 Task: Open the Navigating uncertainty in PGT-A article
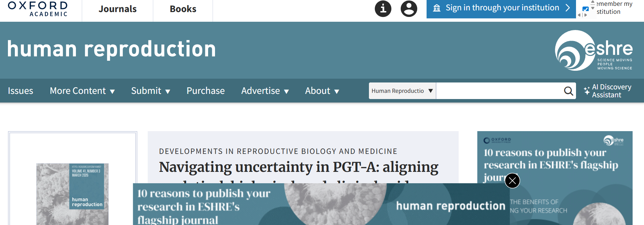pos(299,167)
